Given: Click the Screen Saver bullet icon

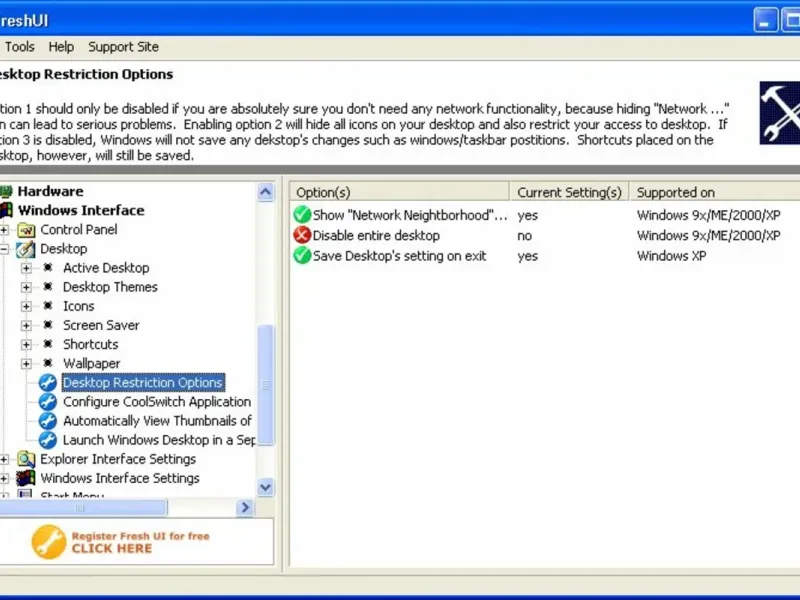Looking at the screenshot, I should pos(48,325).
